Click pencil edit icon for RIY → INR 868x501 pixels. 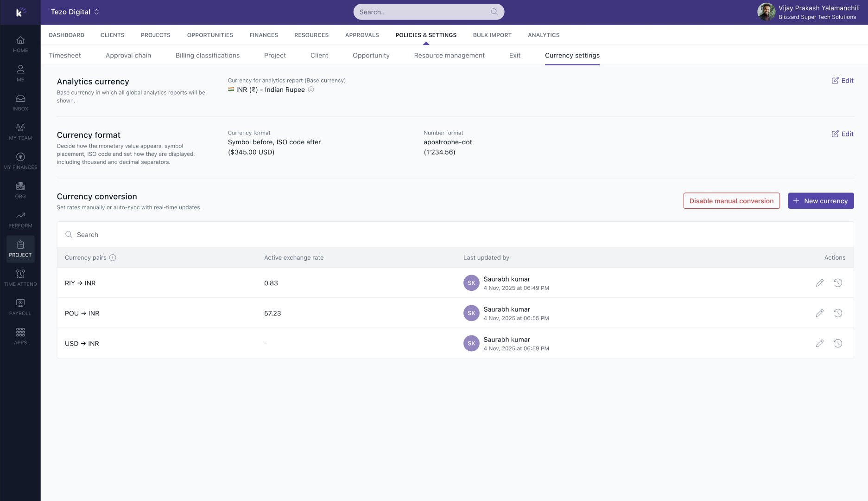click(819, 283)
